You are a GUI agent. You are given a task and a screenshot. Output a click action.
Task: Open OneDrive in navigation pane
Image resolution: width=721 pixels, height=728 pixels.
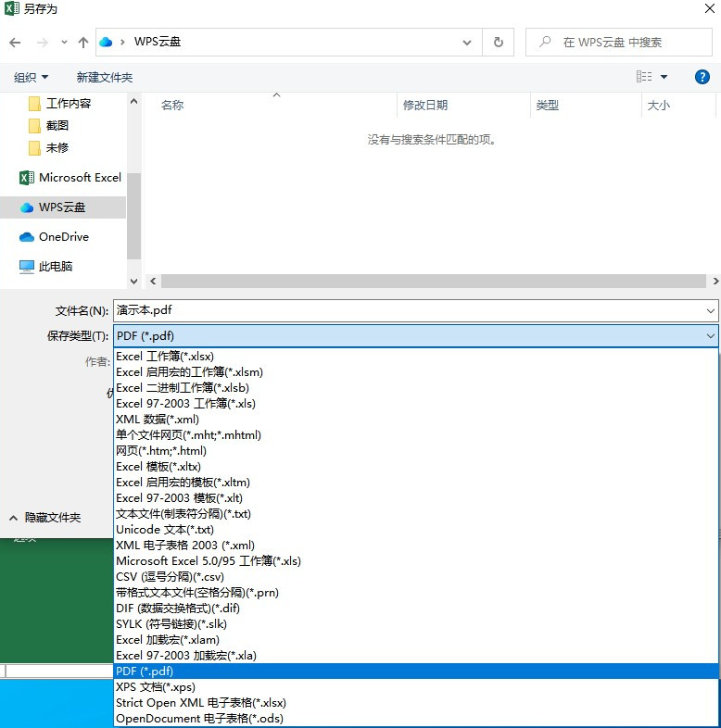tap(54, 237)
